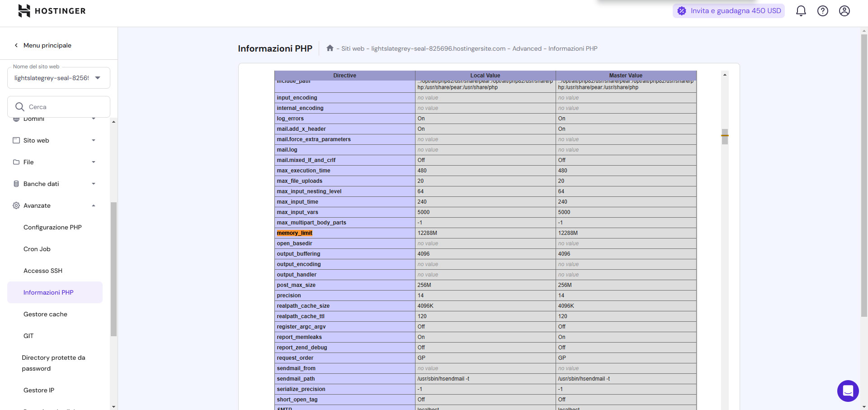Click the site domain breadcrumb link
868x410 pixels.
[439, 48]
